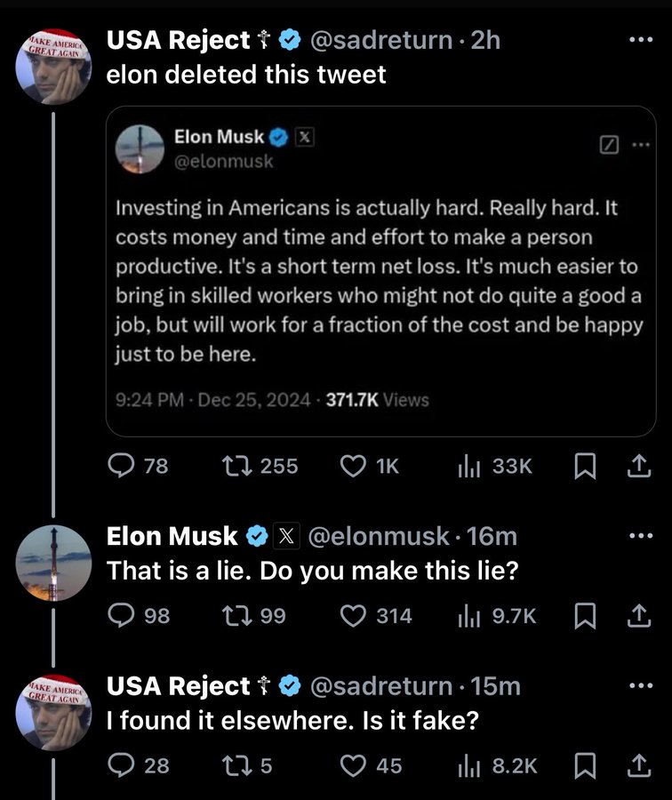Repost the 'elon deleted this tweet' post
This screenshot has width=672, height=800.
(x=244, y=466)
